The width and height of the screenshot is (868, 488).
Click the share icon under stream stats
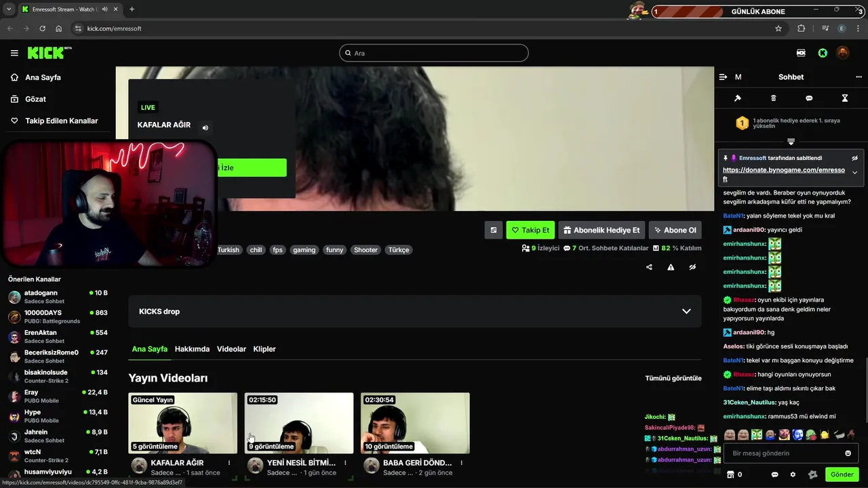pyautogui.click(x=649, y=267)
